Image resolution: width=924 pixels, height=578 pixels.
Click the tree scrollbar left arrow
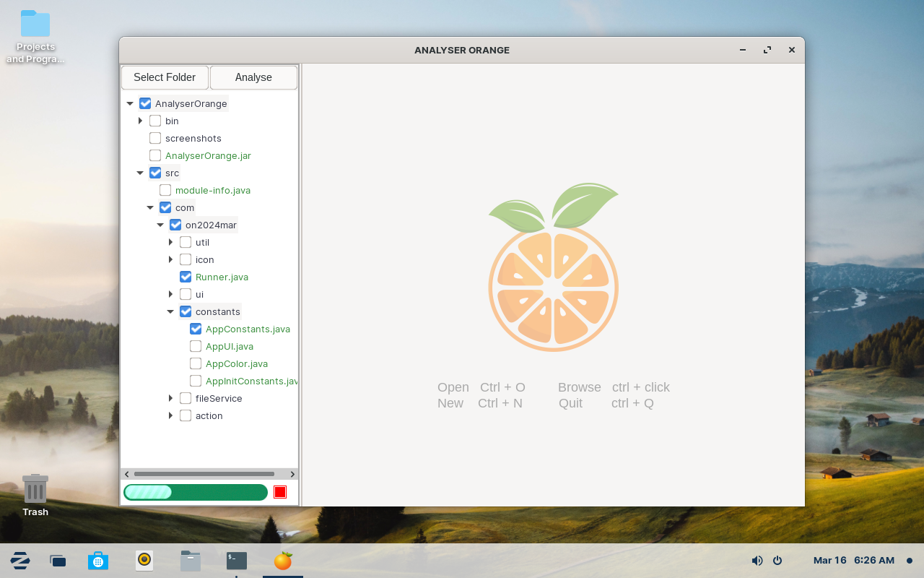[x=127, y=474]
